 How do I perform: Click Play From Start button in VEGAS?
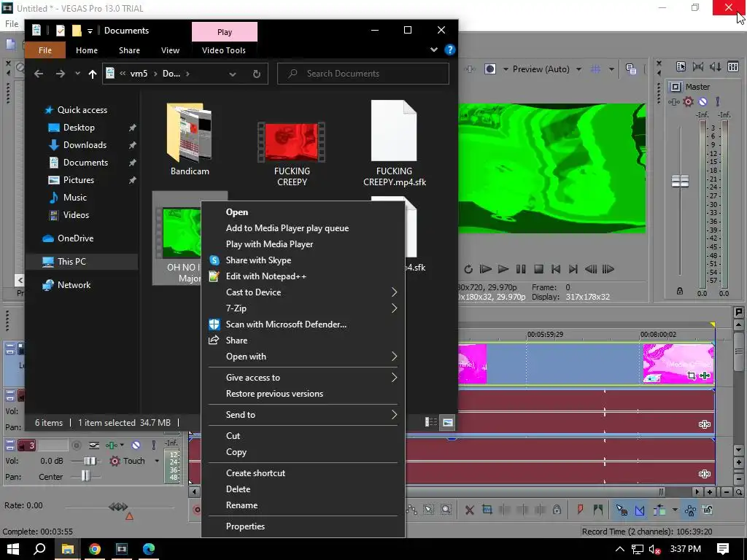point(485,270)
